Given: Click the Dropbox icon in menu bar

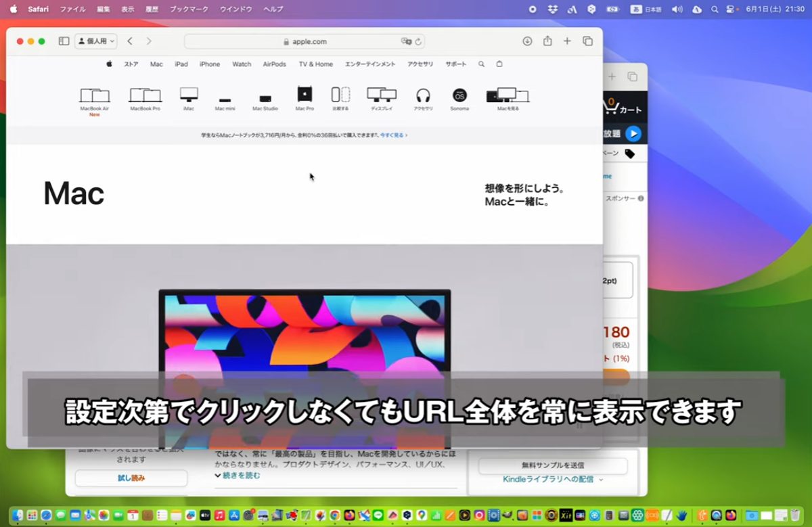Looking at the screenshot, I should pos(552,9).
